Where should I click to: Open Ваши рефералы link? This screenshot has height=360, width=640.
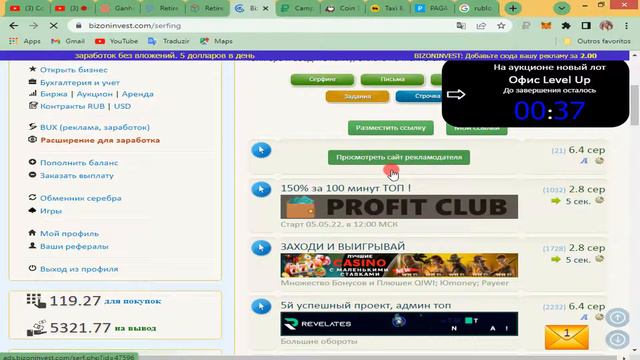[74, 247]
